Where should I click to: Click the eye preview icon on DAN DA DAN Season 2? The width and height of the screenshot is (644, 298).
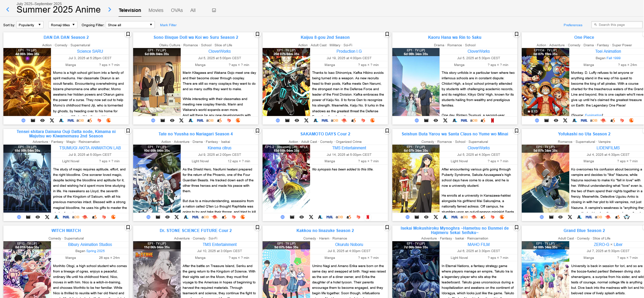point(42,120)
